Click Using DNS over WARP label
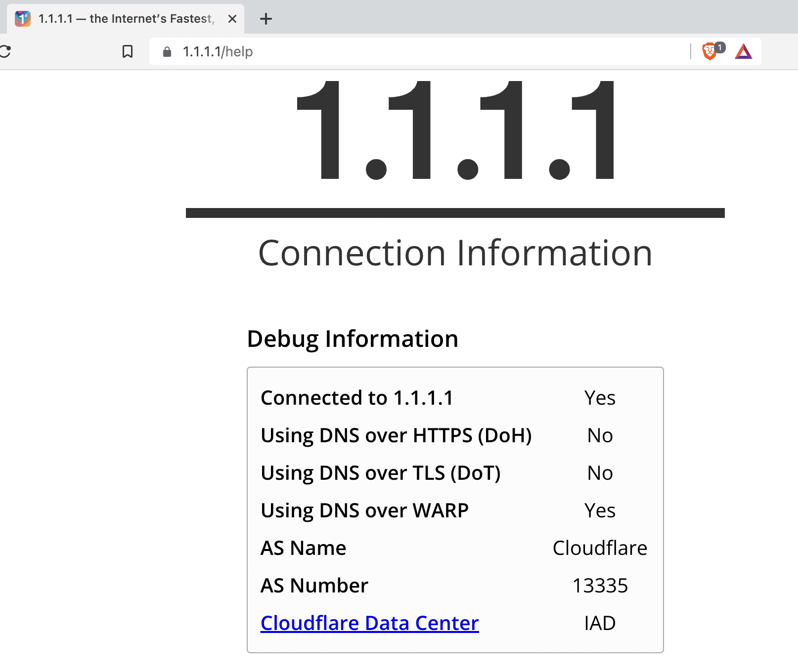Screen dimensions: 798x672 click(364, 510)
